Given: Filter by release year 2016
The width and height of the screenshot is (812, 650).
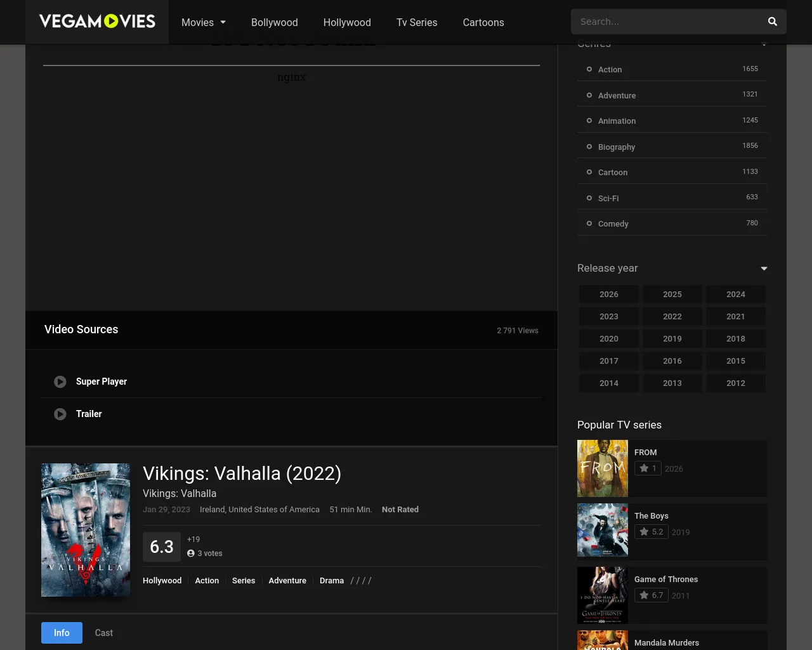Looking at the screenshot, I should click(x=672, y=361).
